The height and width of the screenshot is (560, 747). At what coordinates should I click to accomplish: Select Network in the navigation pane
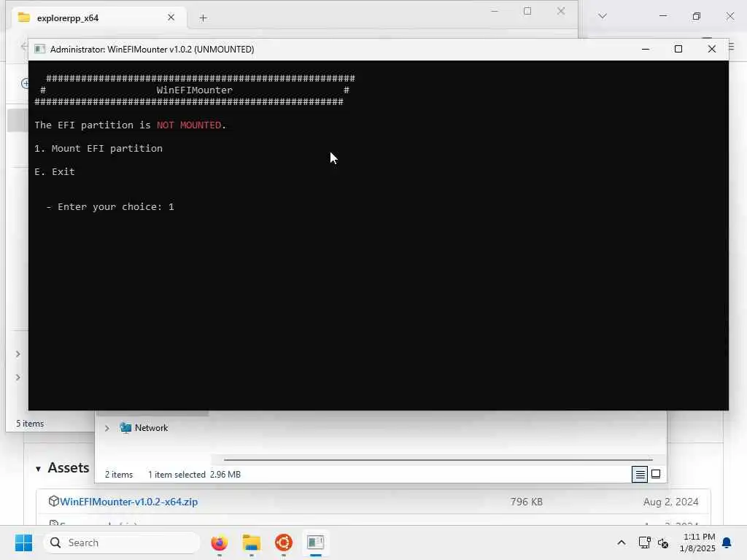tap(152, 427)
